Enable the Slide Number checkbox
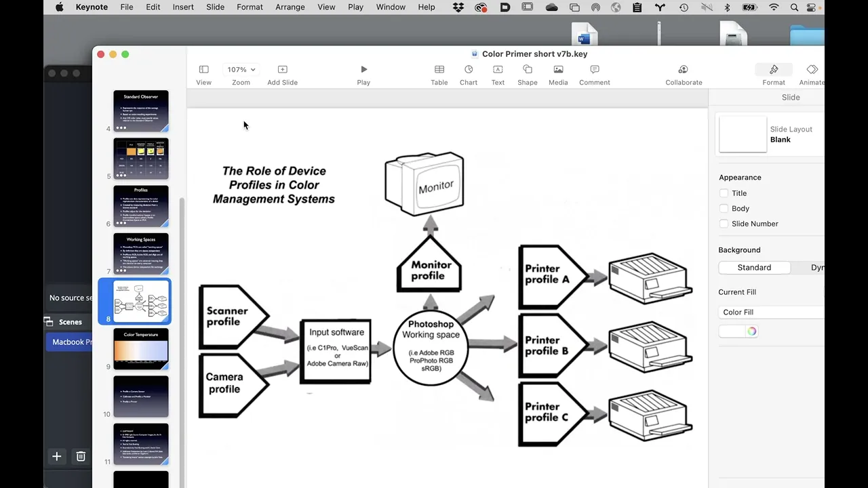868x488 pixels. point(724,224)
